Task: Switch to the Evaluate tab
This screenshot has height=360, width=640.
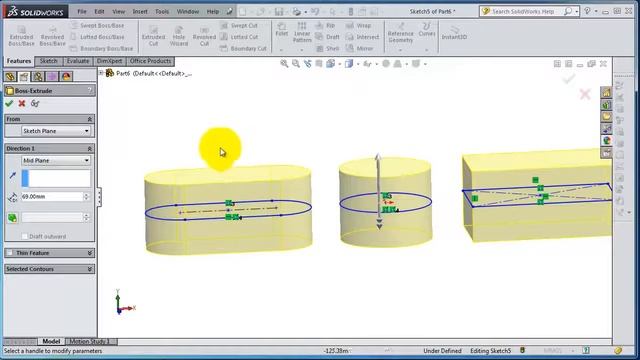Action: (78, 61)
